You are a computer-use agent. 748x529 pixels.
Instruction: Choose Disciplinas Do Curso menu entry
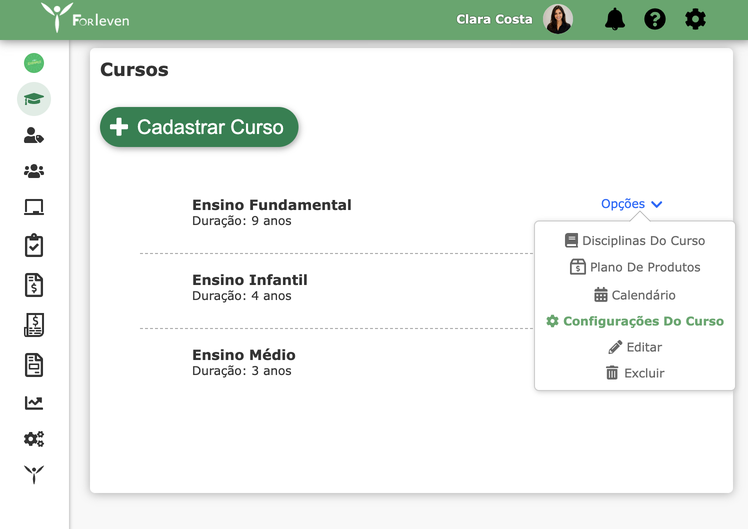tap(634, 240)
